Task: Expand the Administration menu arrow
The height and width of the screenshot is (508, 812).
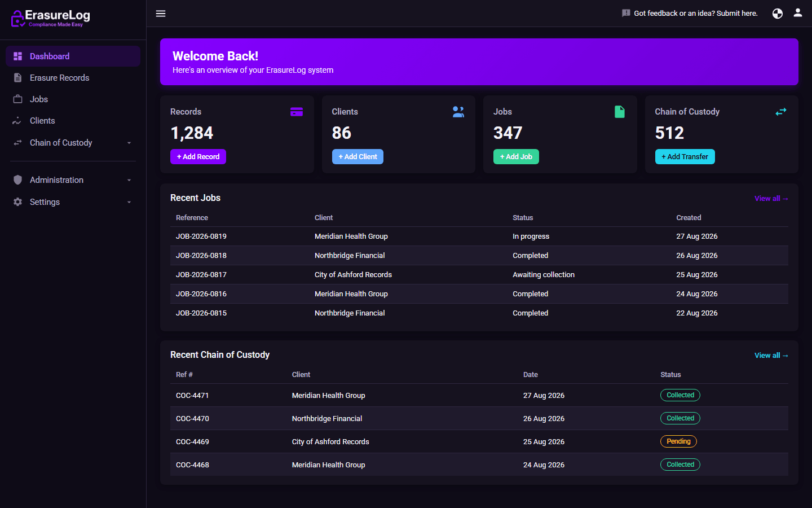Action: click(129, 180)
